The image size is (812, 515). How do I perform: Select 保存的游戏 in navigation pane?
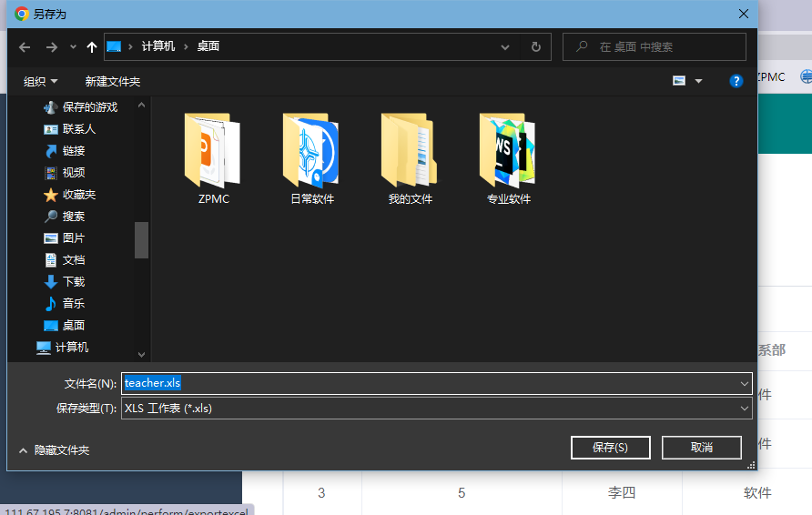81,107
